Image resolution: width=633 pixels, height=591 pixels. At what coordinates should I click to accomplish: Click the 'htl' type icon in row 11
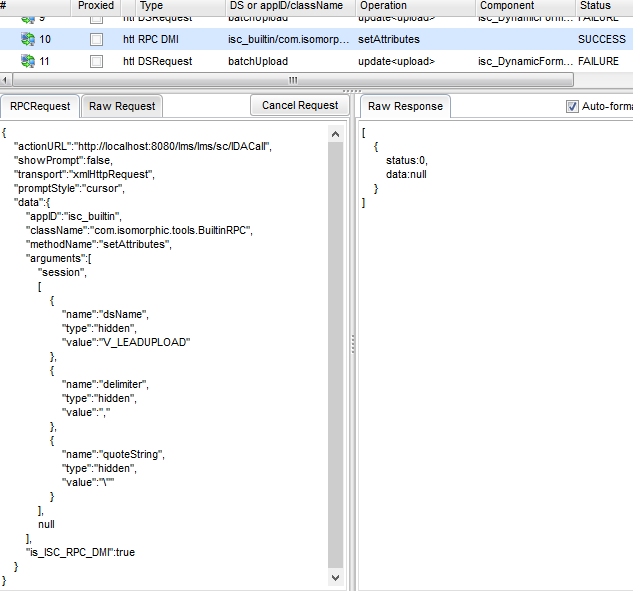128,61
